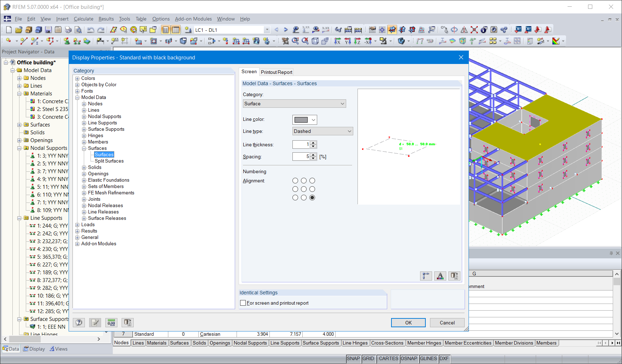This screenshot has height=364, width=622.
Task: Select the top-left numbering Alignment radio button
Action: [x=295, y=181]
